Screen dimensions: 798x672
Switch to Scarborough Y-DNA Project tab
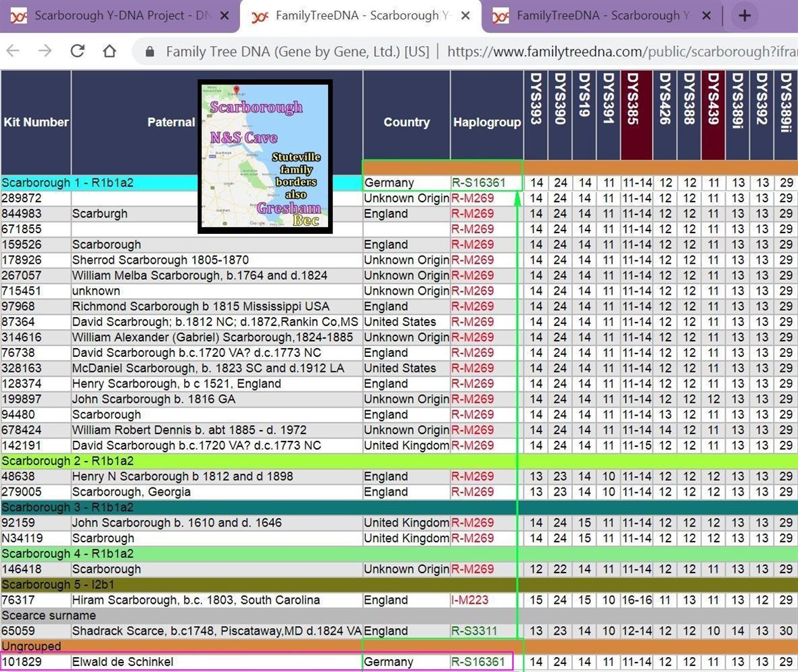[x=115, y=16]
